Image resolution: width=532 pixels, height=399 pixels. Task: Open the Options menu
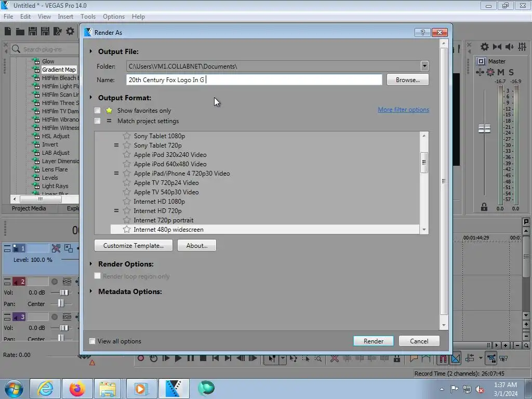pos(114,17)
